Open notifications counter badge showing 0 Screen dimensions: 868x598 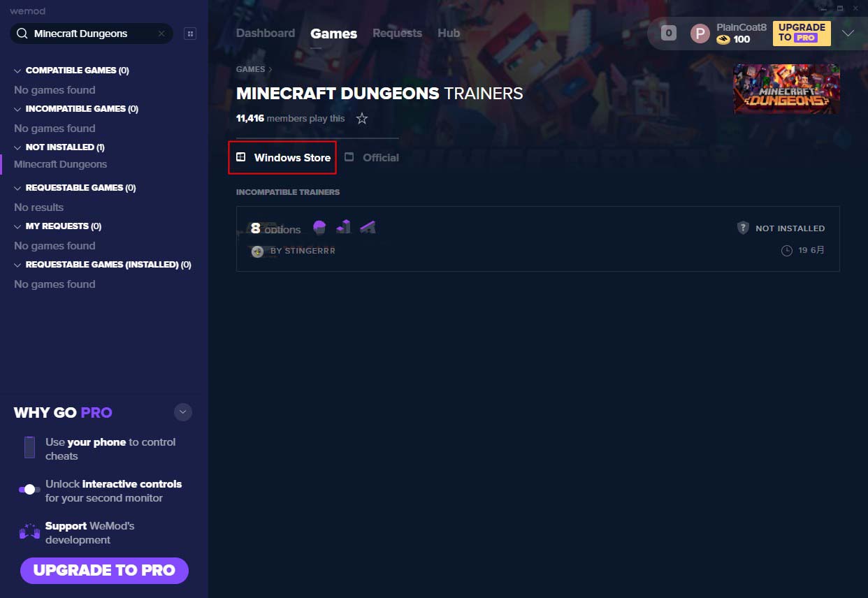[x=669, y=33]
